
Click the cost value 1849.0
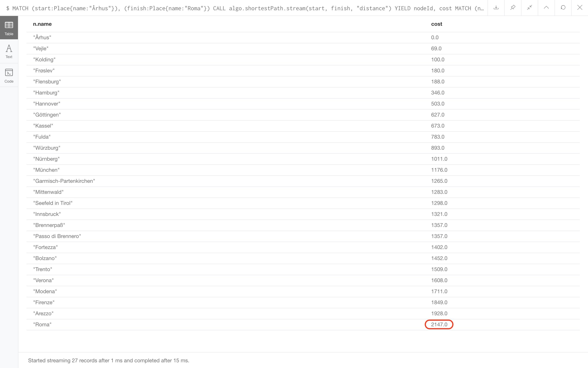[x=439, y=302]
